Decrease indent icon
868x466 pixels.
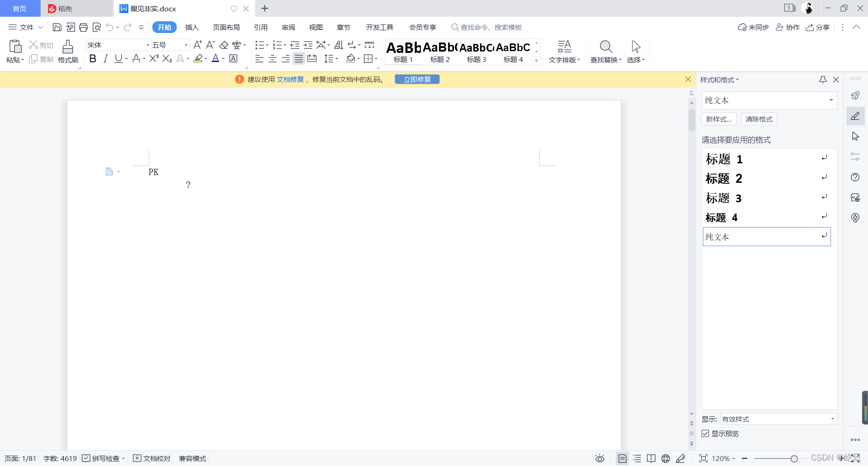(295, 45)
